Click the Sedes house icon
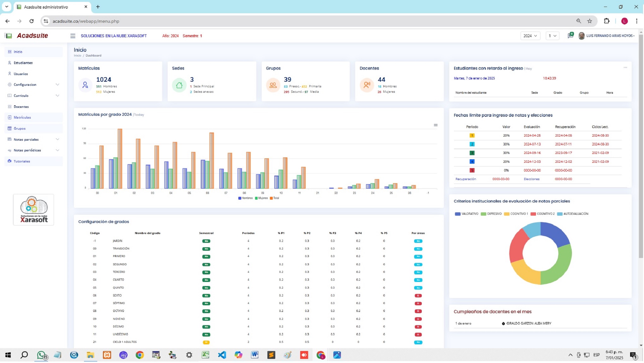 coord(179,85)
